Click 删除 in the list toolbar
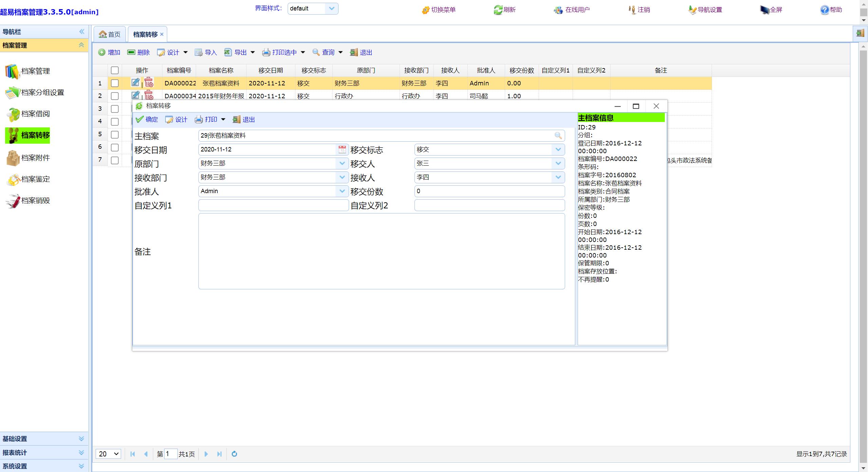868x472 pixels. [138, 52]
